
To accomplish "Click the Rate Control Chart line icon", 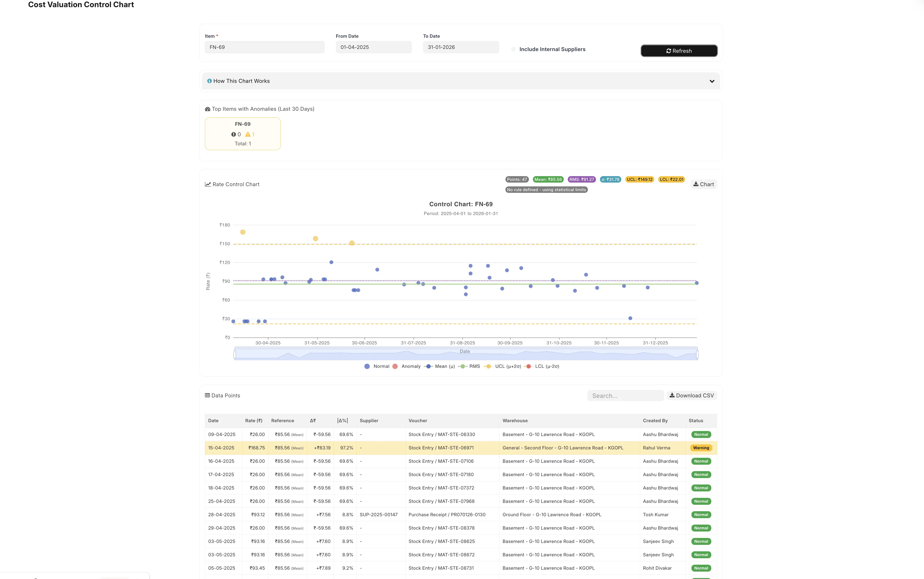I will pyautogui.click(x=208, y=184).
